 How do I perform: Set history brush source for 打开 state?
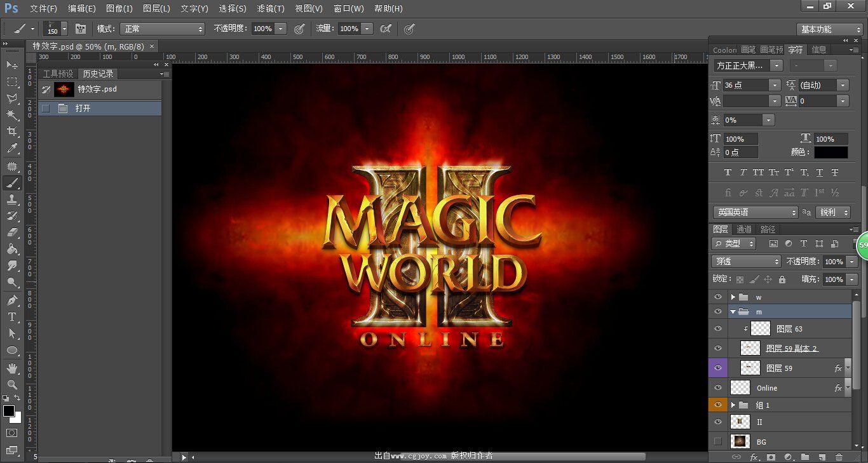tap(46, 108)
